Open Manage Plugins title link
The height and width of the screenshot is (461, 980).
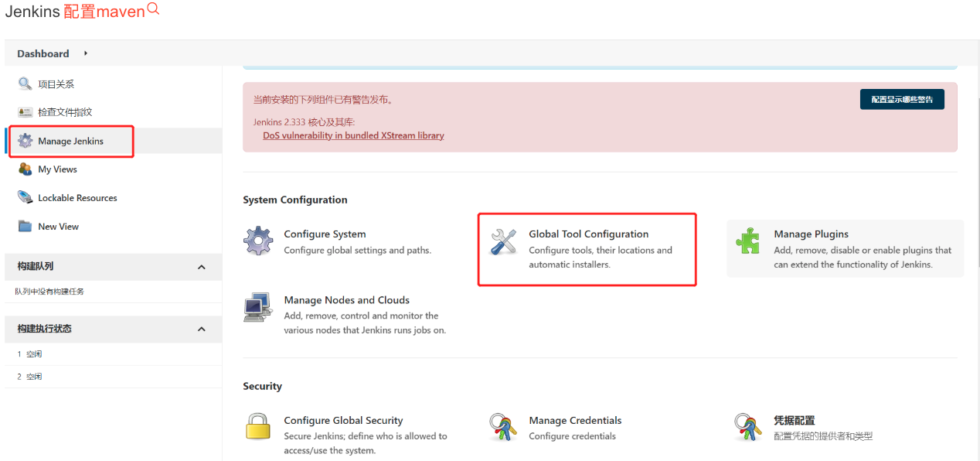[x=812, y=234]
